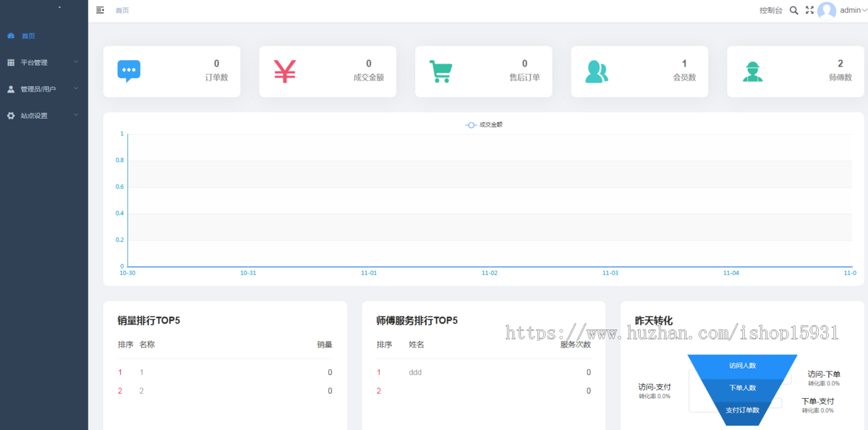The width and height of the screenshot is (868, 430).
Task: Expand the 管理员/用户 sidebar menu
Action: pos(43,89)
